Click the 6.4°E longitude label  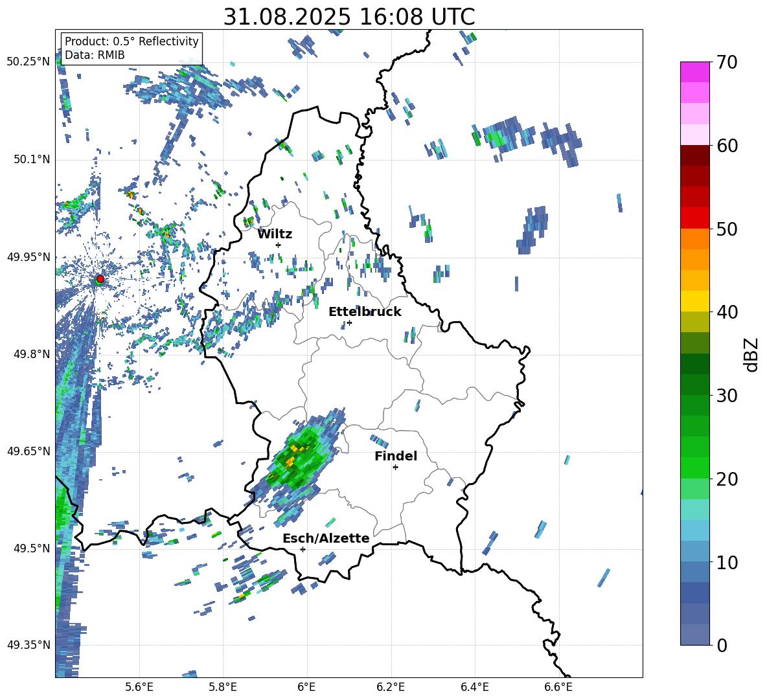pyautogui.click(x=474, y=688)
